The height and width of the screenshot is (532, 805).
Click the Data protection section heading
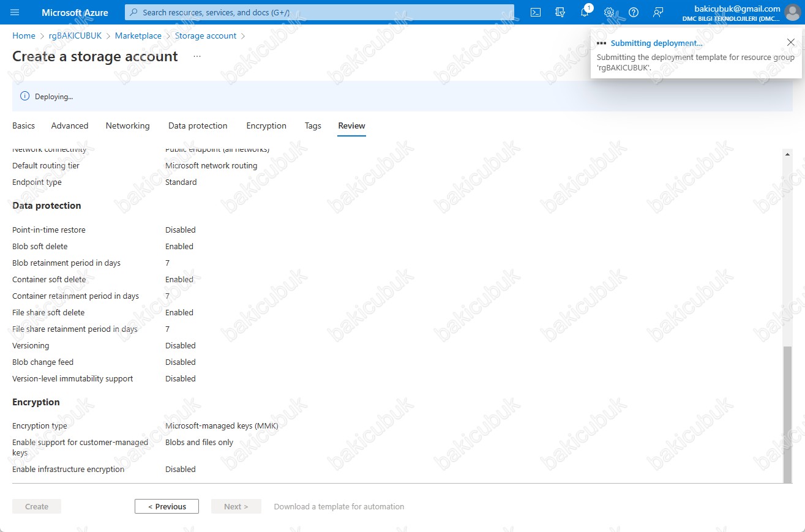pos(47,206)
